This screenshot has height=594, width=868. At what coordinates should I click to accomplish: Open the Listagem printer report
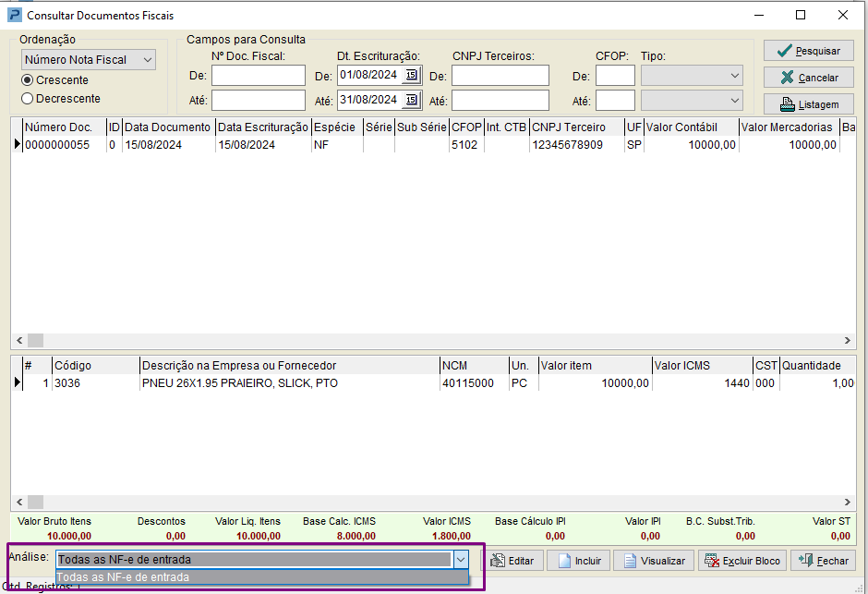808,104
